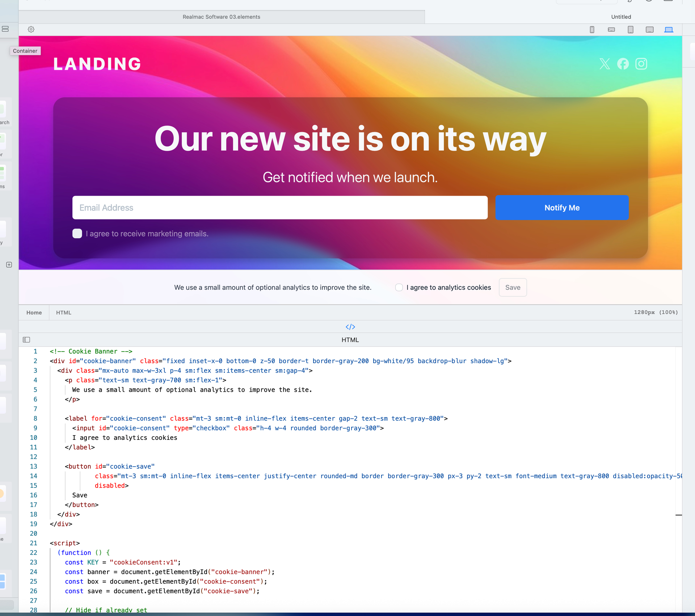Tick the marketing emails agreement checkbox

tap(77, 234)
